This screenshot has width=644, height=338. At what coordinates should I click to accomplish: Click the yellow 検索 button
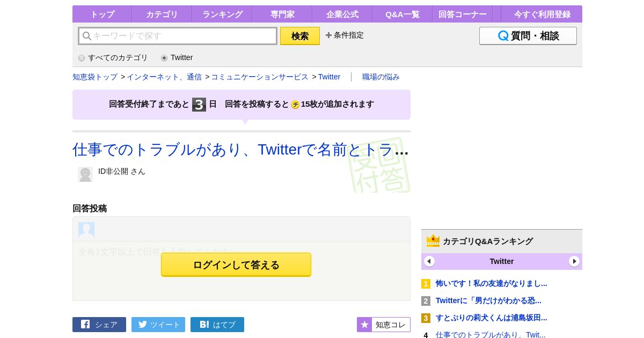(x=300, y=36)
